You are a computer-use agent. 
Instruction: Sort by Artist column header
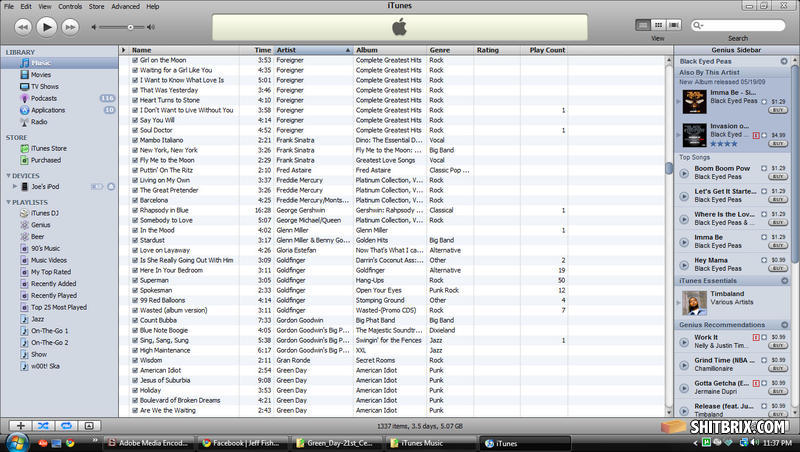pos(313,50)
